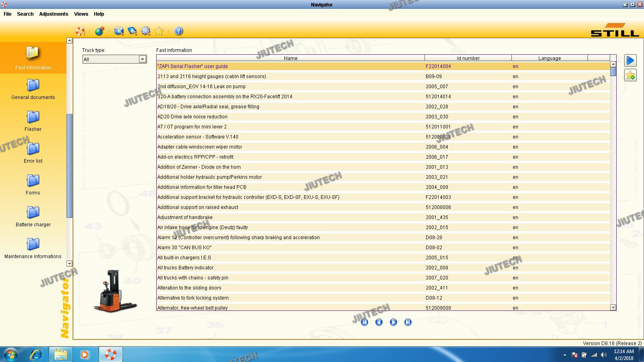644x362 pixels.
Task: Click sidebar scroll down arrow
Action: [69, 263]
